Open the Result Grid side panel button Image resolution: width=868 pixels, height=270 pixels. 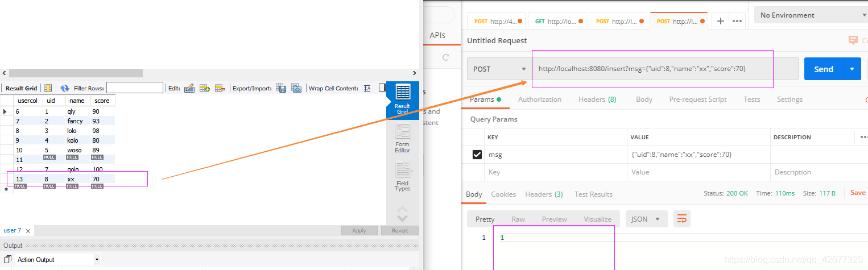coord(402,100)
